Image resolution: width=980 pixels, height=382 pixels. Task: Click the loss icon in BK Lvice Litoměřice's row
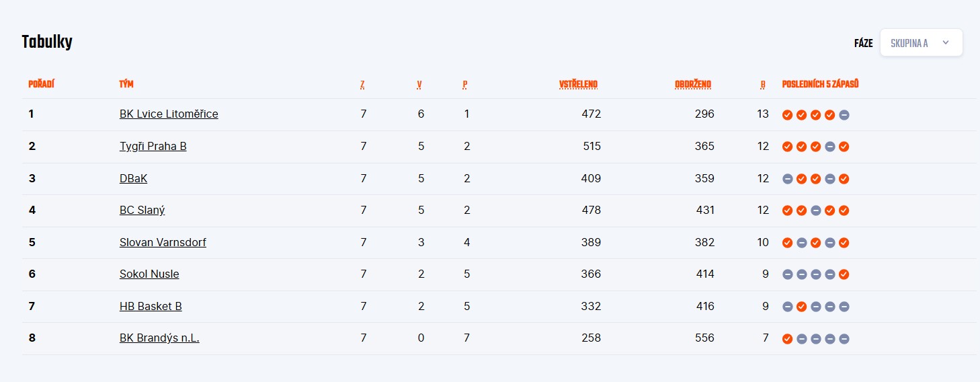844,115
